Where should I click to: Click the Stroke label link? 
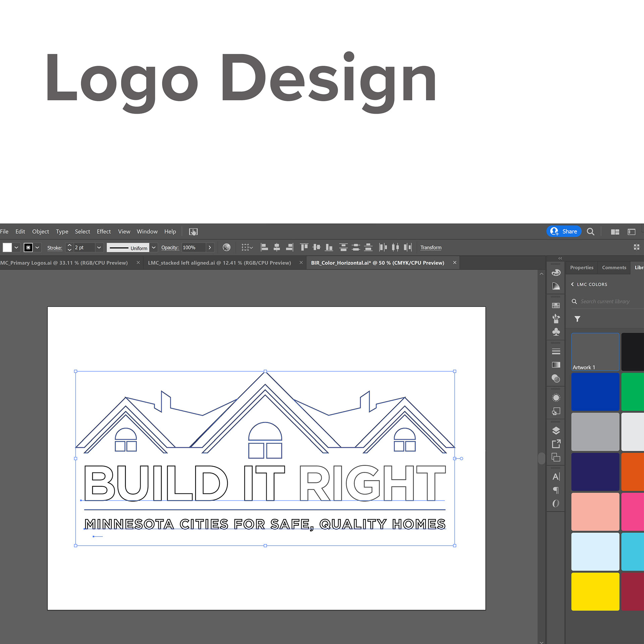pyautogui.click(x=55, y=248)
